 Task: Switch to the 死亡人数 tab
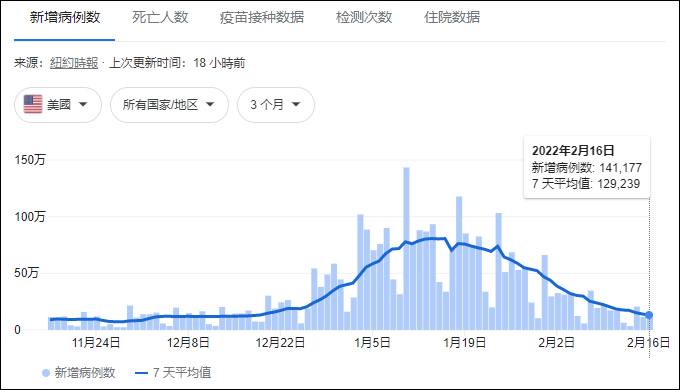[160, 17]
